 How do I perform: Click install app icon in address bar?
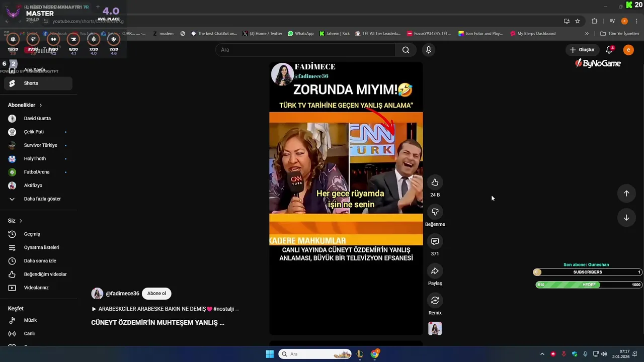(567, 21)
